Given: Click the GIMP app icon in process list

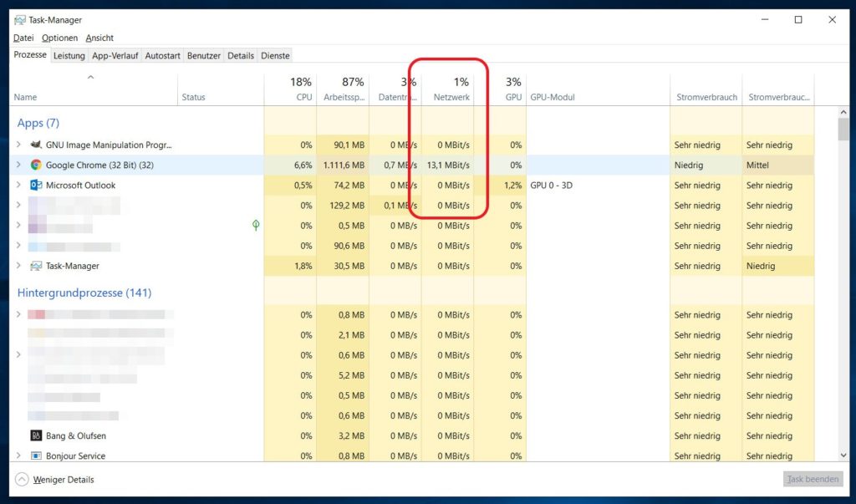Looking at the screenshot, I should pyautogui.click(x=36, y=145).
